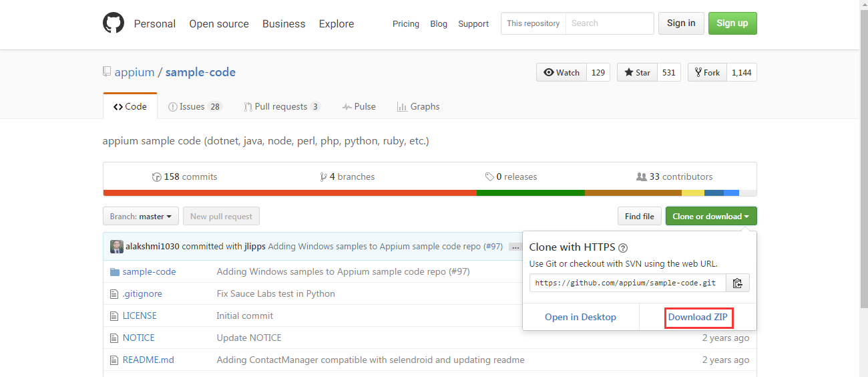This screenshot has height=377, width=868.
Task: Click the contributors people icon
Action: [x=642, y=177]
